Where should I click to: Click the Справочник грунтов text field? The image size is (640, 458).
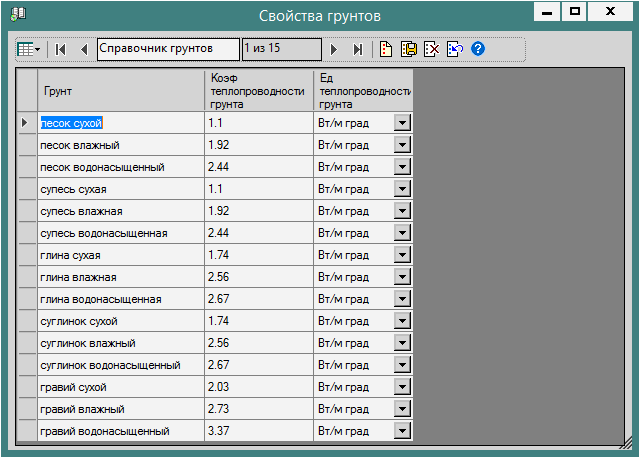tap(168, 49)
